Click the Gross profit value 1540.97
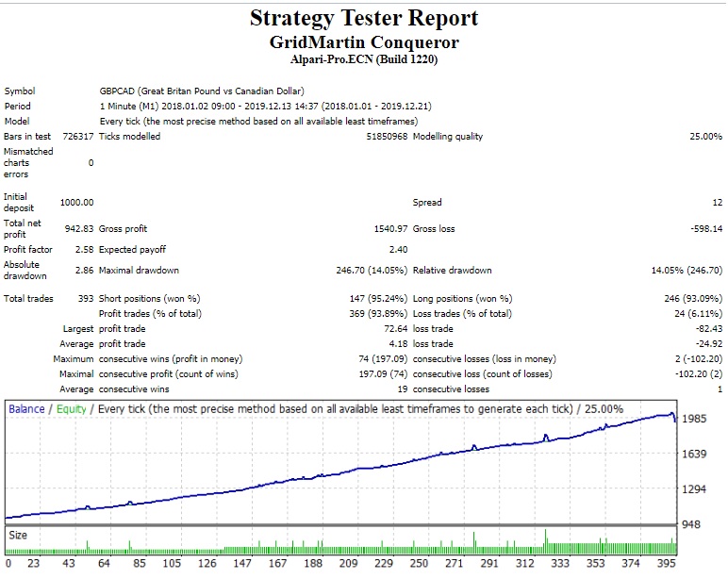The height and width of the screenshot is (579, 728). tap(390, 229)
